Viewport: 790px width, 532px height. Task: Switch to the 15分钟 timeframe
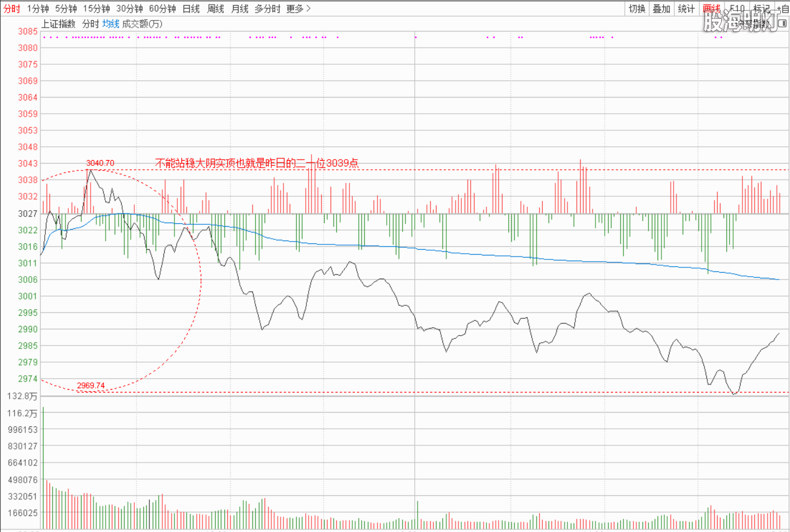pyautogui.click(x=96, y=9)
